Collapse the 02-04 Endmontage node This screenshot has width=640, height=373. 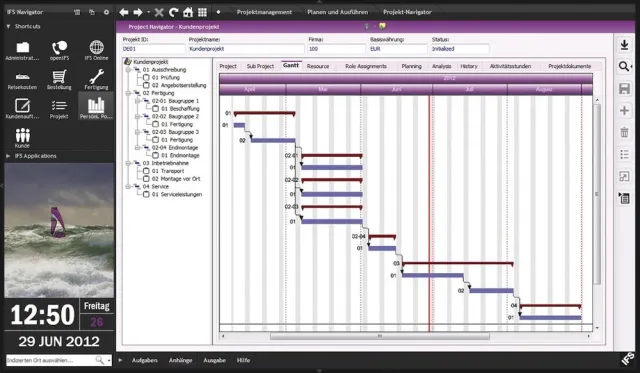[x=138, y=148]
